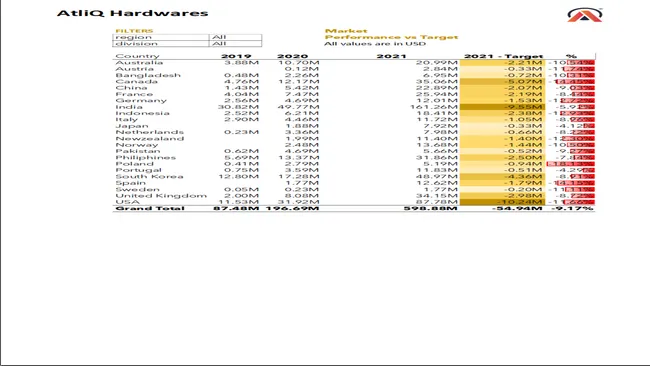Select Grand Total target gap -54.94M
The width and height of the screenshot is (650, 366).
(x=517, y=208)
